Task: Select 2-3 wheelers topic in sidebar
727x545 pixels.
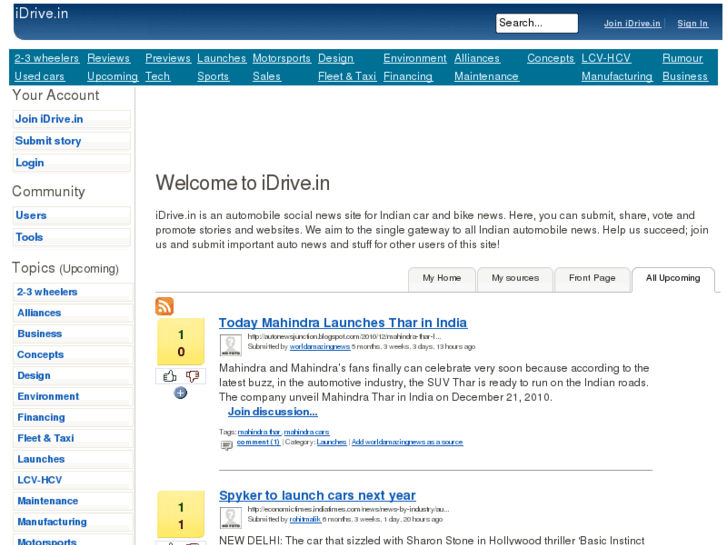Action: 73,292
